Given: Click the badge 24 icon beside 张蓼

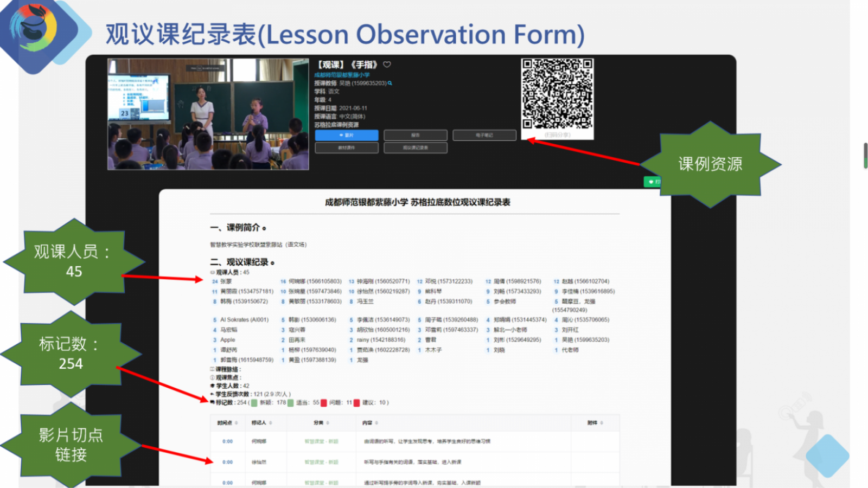Looking at the screenshot, I should point(215,281).
